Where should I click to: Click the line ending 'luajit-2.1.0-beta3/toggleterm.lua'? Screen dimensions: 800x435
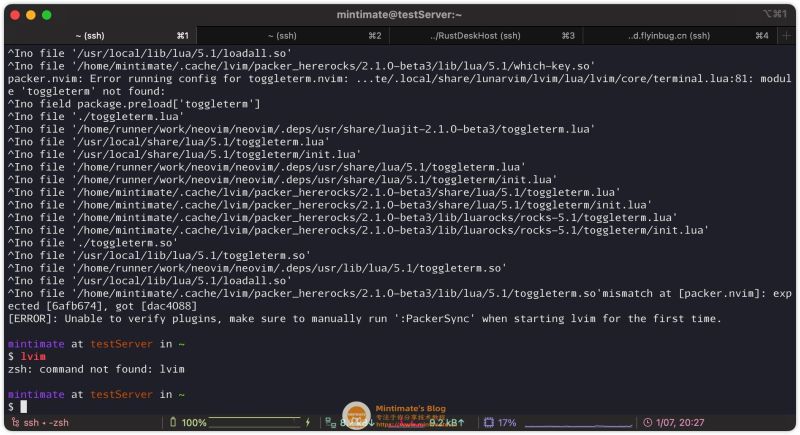point(301,129)
